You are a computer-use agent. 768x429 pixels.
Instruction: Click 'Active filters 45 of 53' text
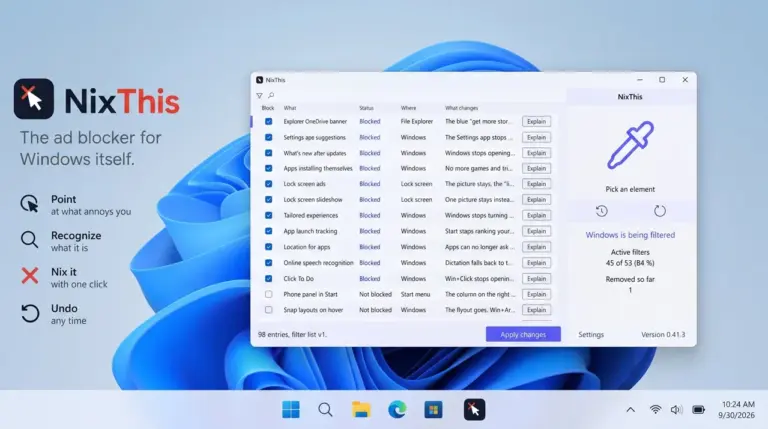630,258
